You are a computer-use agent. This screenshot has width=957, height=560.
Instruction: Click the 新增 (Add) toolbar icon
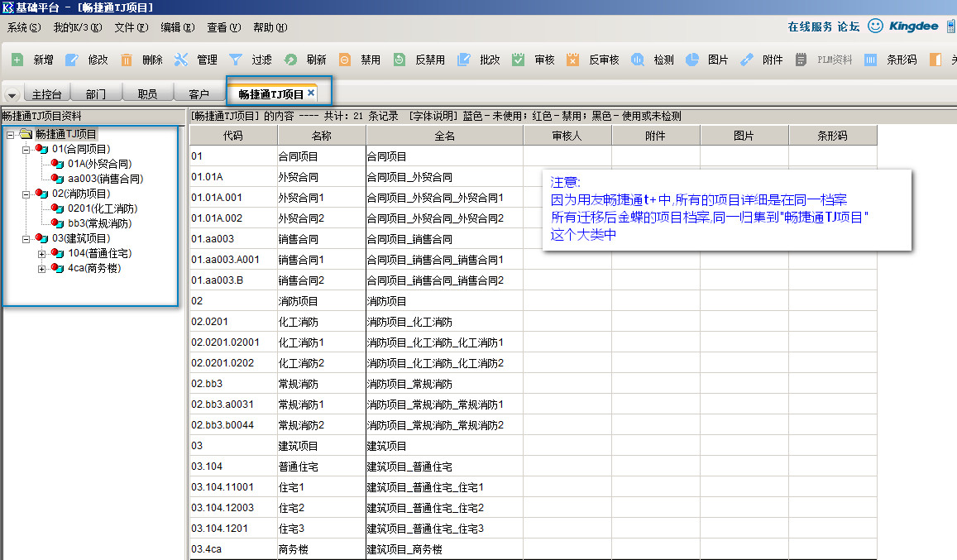coord(17,60)
